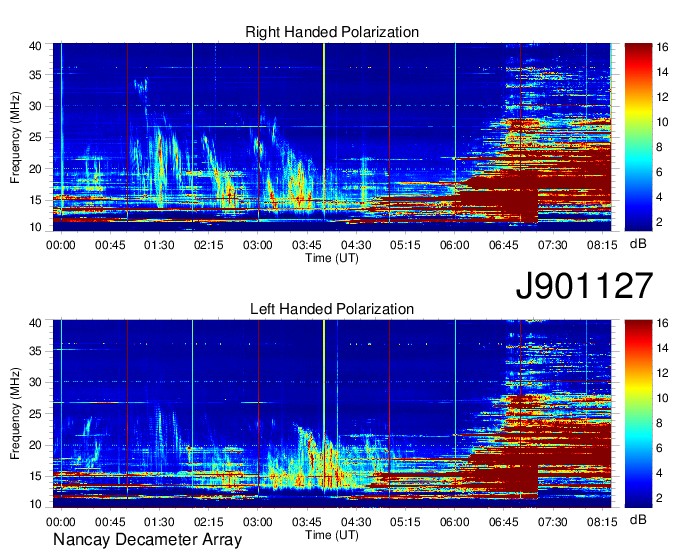Click the 03:00 time tick under the right-handed plot
The width and height of the screenshot is (680, 552).
tap(258, 245)
